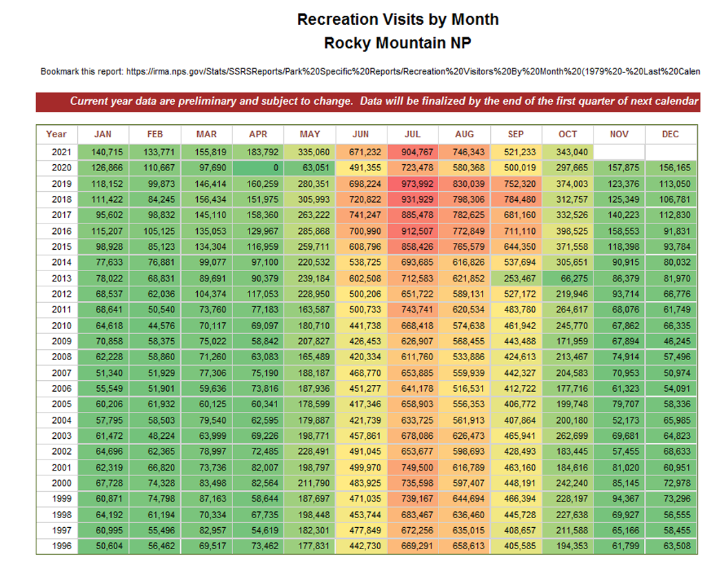Click the Recreation Visits by Month title
This screenshot has height=563, width=728.
[x=398, y=19]
